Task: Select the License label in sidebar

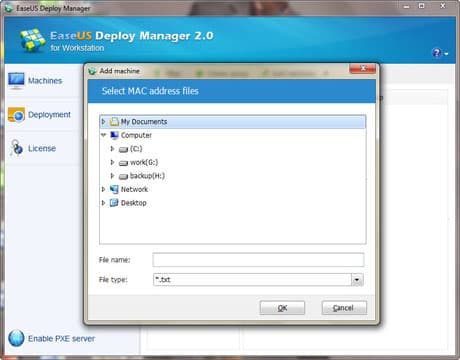Action: (42, 148)
